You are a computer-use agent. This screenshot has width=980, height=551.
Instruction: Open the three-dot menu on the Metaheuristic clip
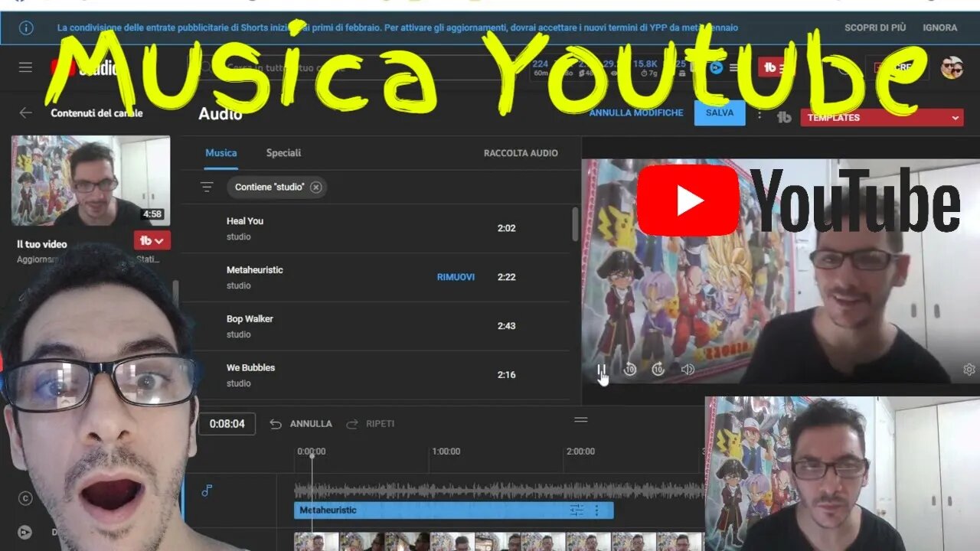click(x=597, y=510)
